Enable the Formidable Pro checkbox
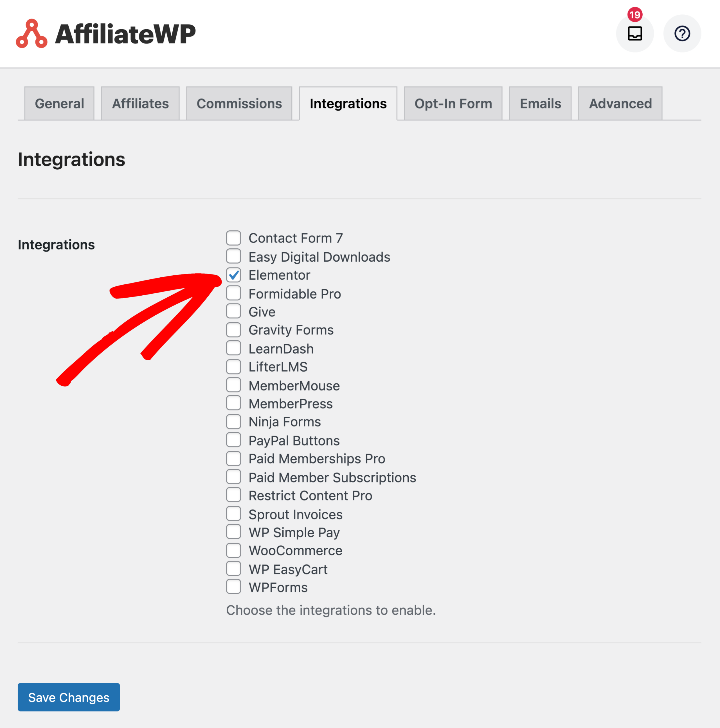 (234, 293)
